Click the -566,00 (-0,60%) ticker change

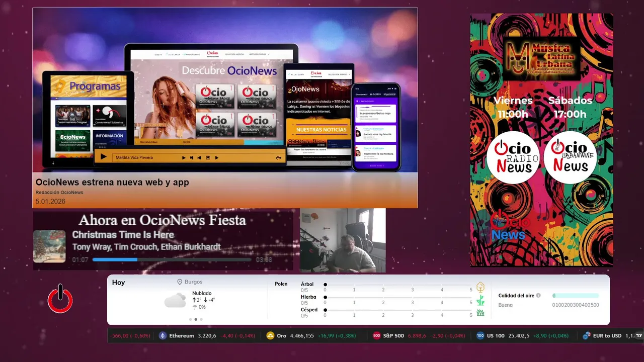pyautogui.click(x=130, y=336)
